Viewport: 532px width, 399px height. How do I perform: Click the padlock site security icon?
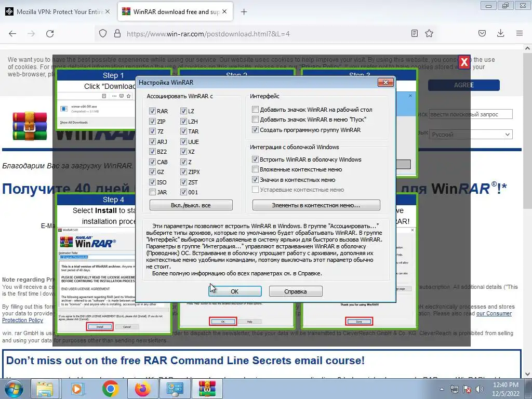coord(117,34)
